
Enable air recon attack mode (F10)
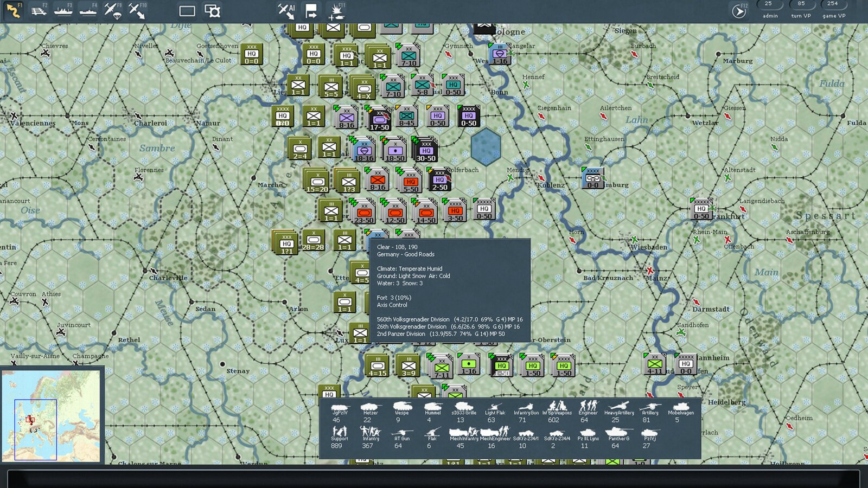137,11
